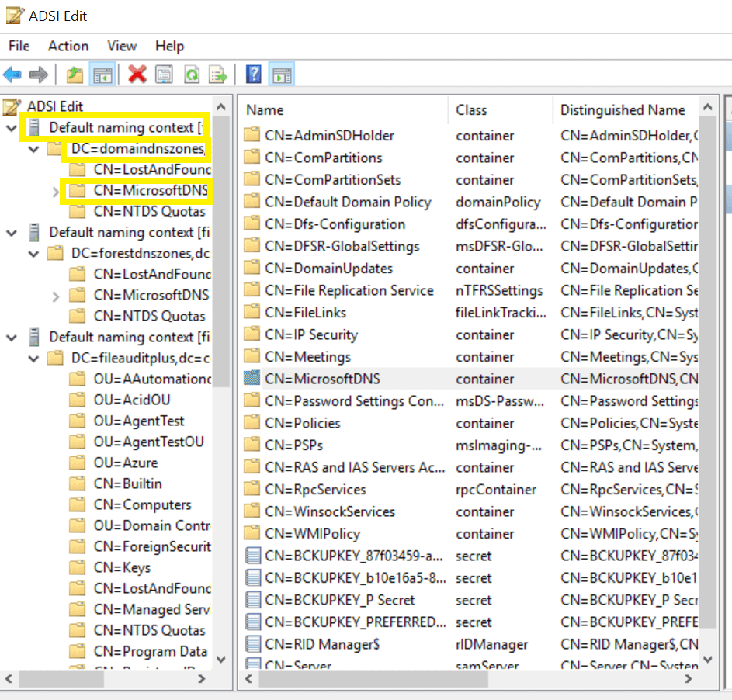Click the list pane scroll-down arrow
This screenshot has width=732, height=700.
click(x=708, y=660)
